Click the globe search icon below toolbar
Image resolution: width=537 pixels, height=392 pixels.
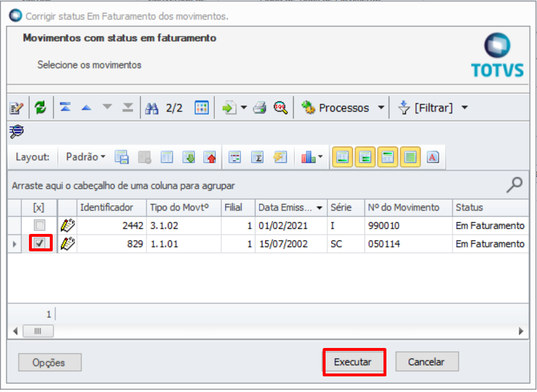(16, 131)
